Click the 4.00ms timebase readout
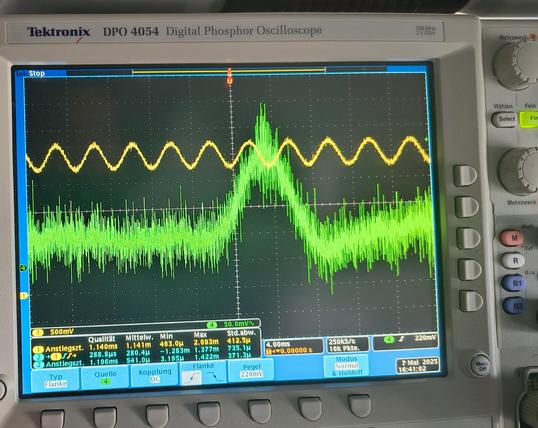Viewport: 538px width, 428px height. [x=278, y=344]
